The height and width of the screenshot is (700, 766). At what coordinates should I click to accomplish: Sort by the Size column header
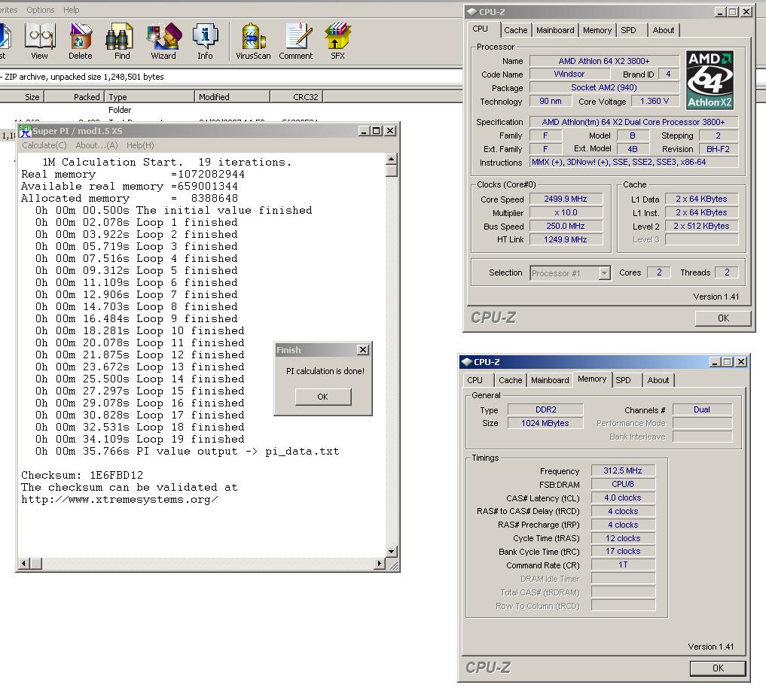[22, 96]
